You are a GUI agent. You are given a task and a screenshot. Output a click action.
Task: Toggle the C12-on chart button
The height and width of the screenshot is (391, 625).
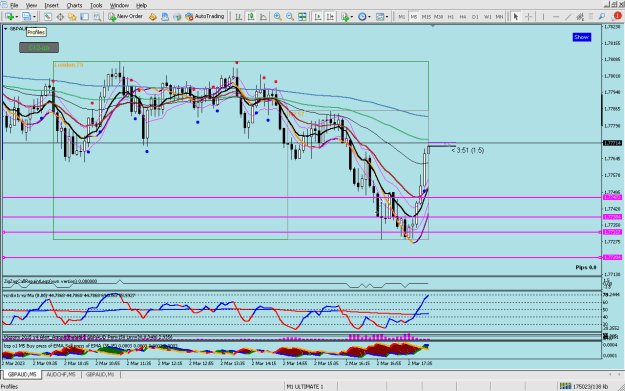[39, 47]
